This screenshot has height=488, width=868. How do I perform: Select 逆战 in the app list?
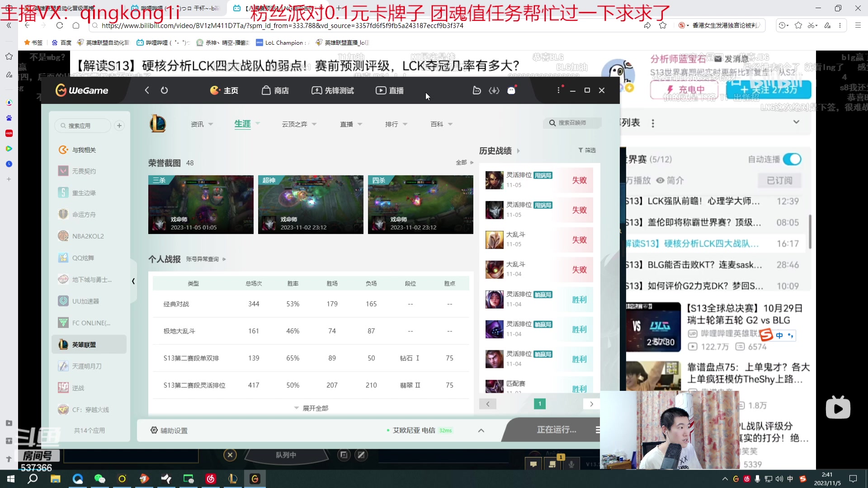click(x=89, y=388)
